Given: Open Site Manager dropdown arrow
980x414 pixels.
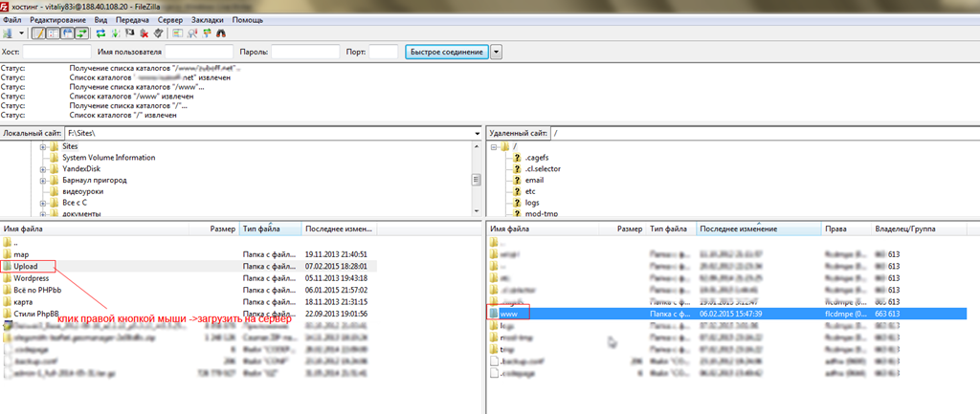Looking at the screenshot, I should point(21,33).
